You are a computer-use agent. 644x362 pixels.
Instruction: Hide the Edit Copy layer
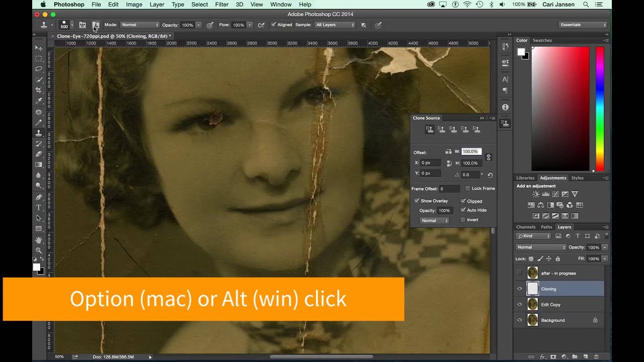[520, 304]
